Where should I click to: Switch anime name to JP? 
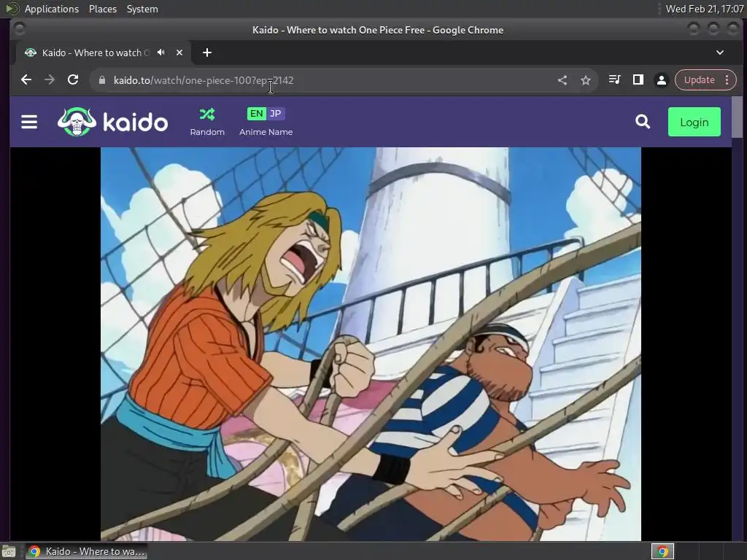point(275,114)
